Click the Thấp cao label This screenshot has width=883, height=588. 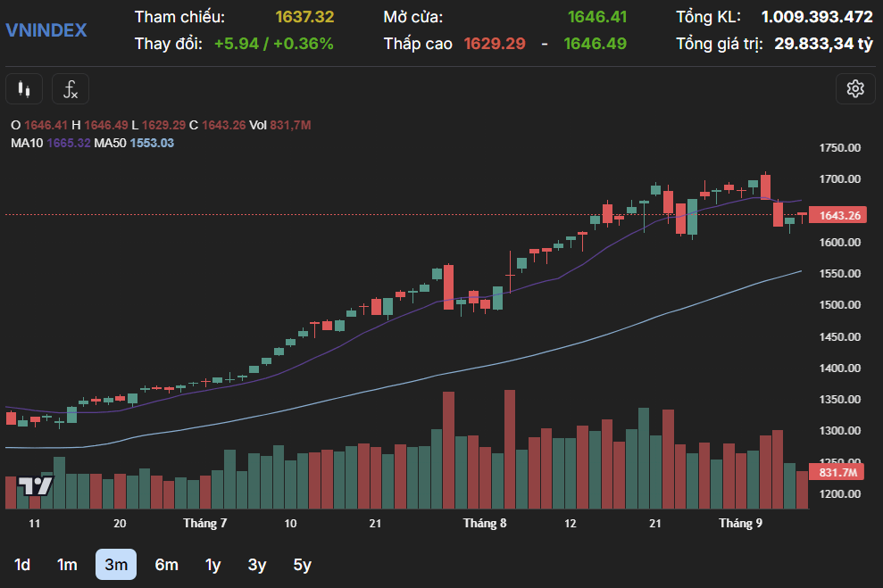[x=418, y=44]
